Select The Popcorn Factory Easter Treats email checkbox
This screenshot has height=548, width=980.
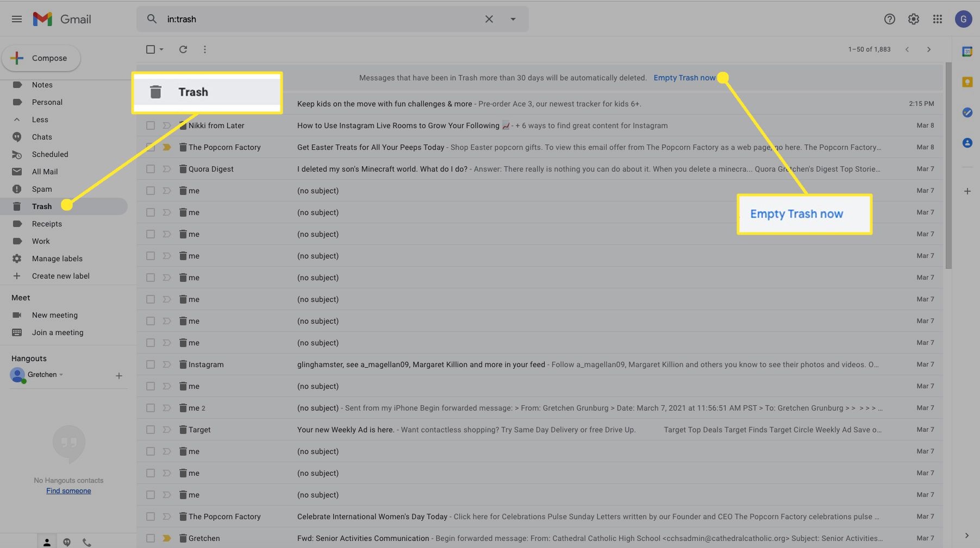click(151, 147)
